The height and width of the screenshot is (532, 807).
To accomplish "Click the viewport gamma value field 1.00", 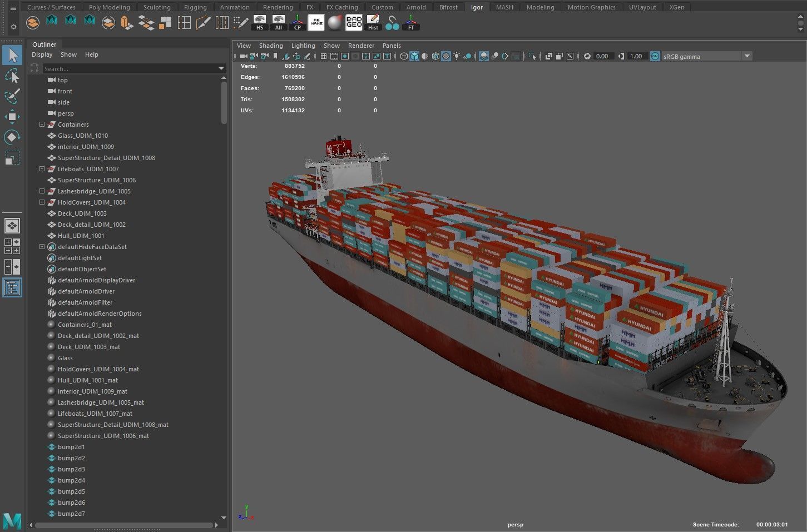I will (637, 56).
